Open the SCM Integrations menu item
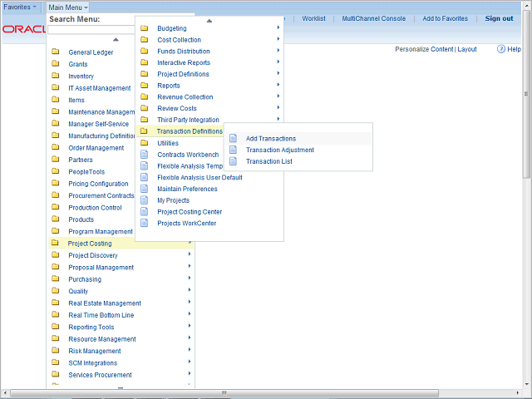Screen dimensions: 532x399 click(92, 363)
